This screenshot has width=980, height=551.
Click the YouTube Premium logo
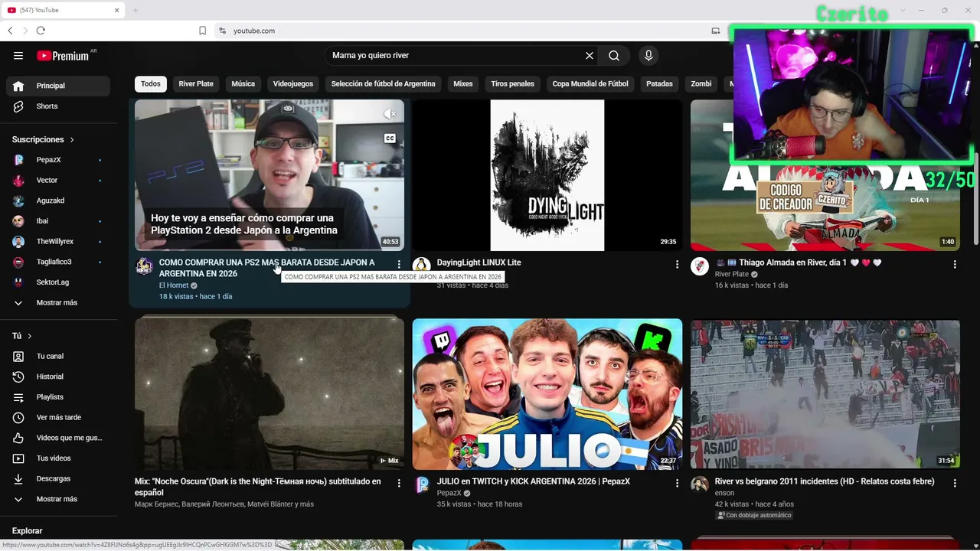click(63, 55)
